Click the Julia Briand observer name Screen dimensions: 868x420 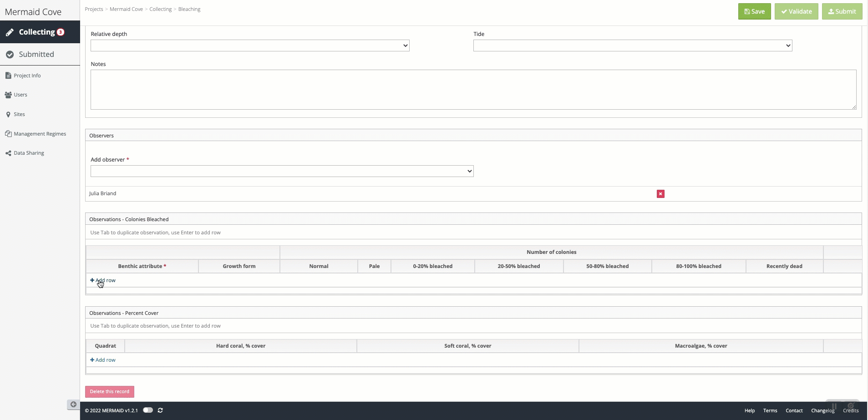click(x=102, y=193)
